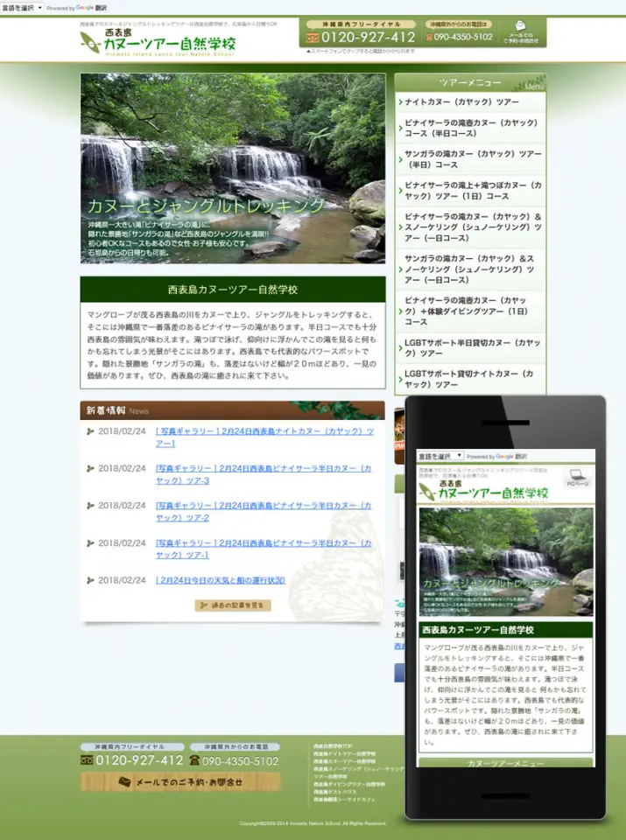Open ピナイサーラの滝上＋滝つぼカヌー（1日）menu item
The width and height of the screenshot is (626, 840).
(470, 191)
